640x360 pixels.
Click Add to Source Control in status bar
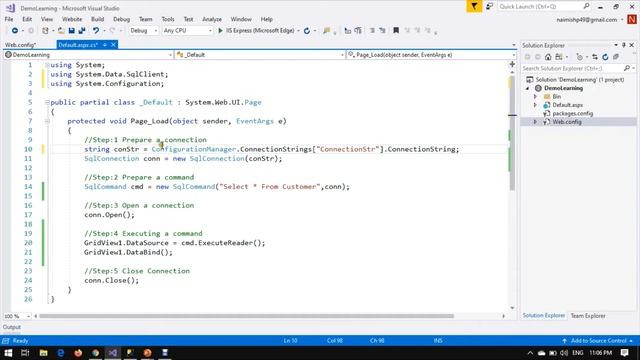coord(598,340)
